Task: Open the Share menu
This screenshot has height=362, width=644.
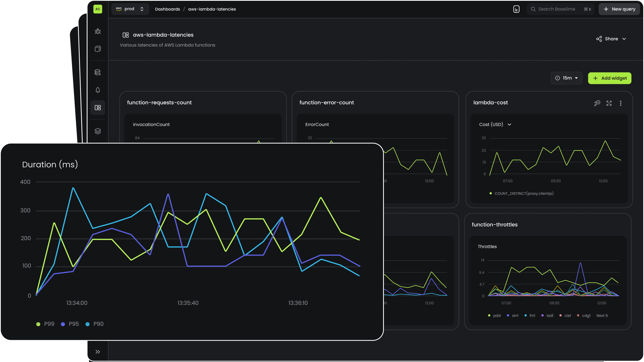Action: pos(611,39)
